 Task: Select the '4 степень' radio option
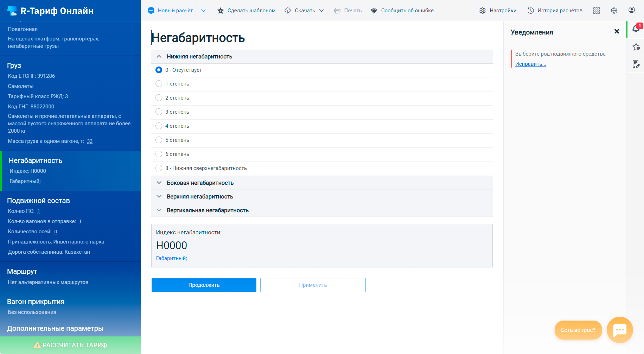(x=159, y=126)
